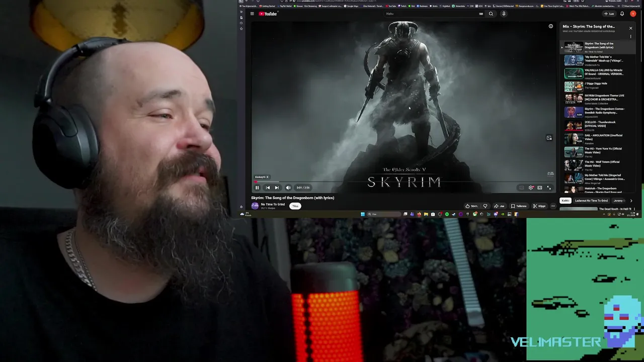Open Google Maps bookmark
The width and height of the screenshot is (644, 362).
click(x=351, y=6)
